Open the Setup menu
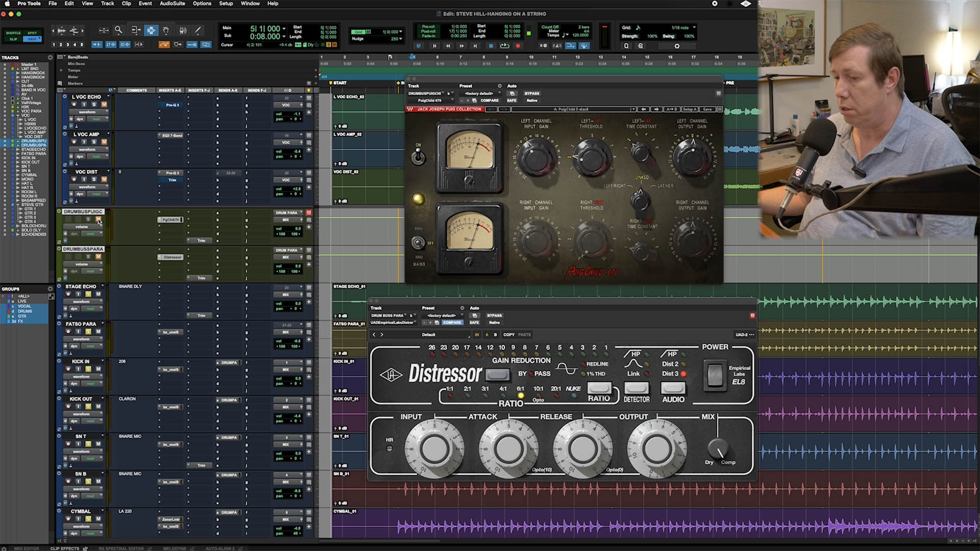Viewport: 980px width, 551px height. [x=226, y=4]
